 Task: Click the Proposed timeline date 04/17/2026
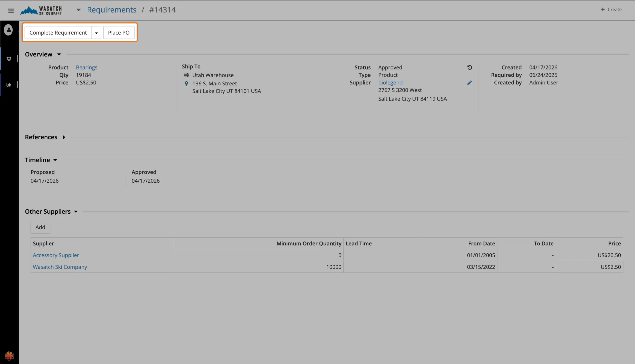[x=45, y=181]
